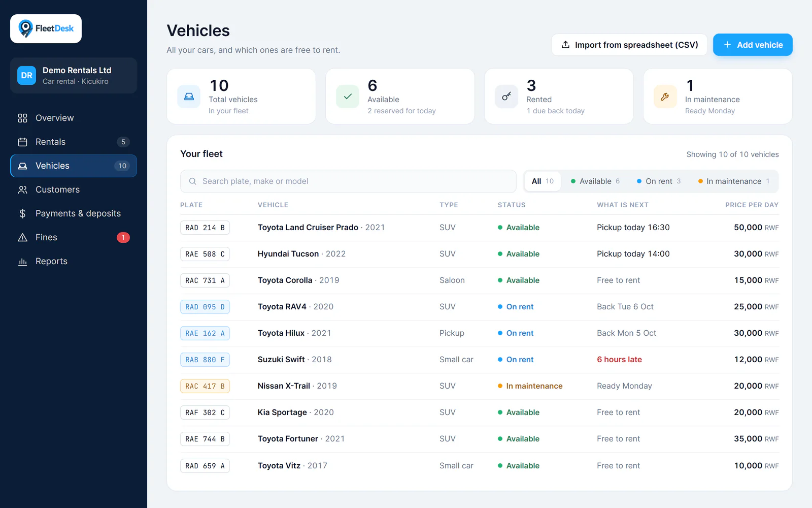Open Kia Sportage vehicle
Screen dimensions: 812x508
tap(282, 412)
